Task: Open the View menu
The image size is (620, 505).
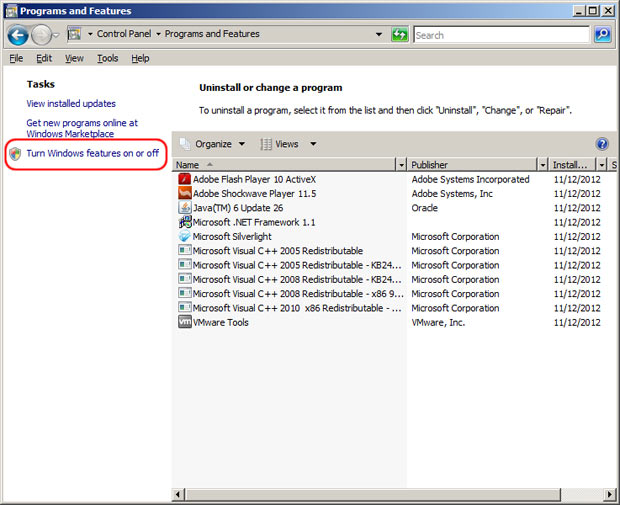Action: [74, 58]
